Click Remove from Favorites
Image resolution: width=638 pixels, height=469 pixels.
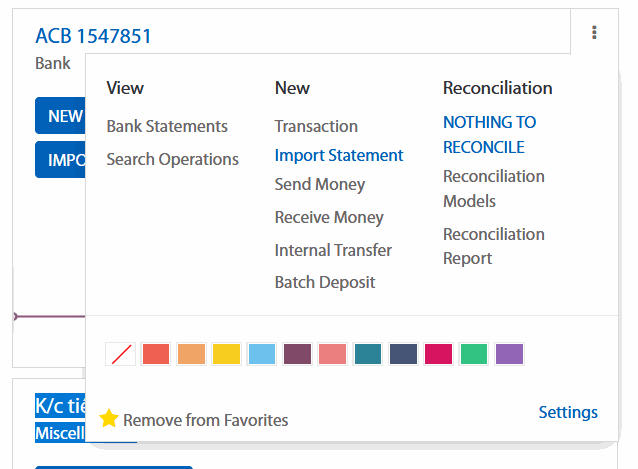click(205, 420)
